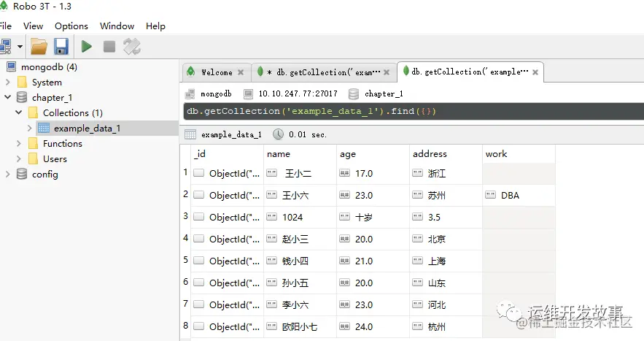
Task: Click the Functions folder icon
Action: click(x=34, y=143)
